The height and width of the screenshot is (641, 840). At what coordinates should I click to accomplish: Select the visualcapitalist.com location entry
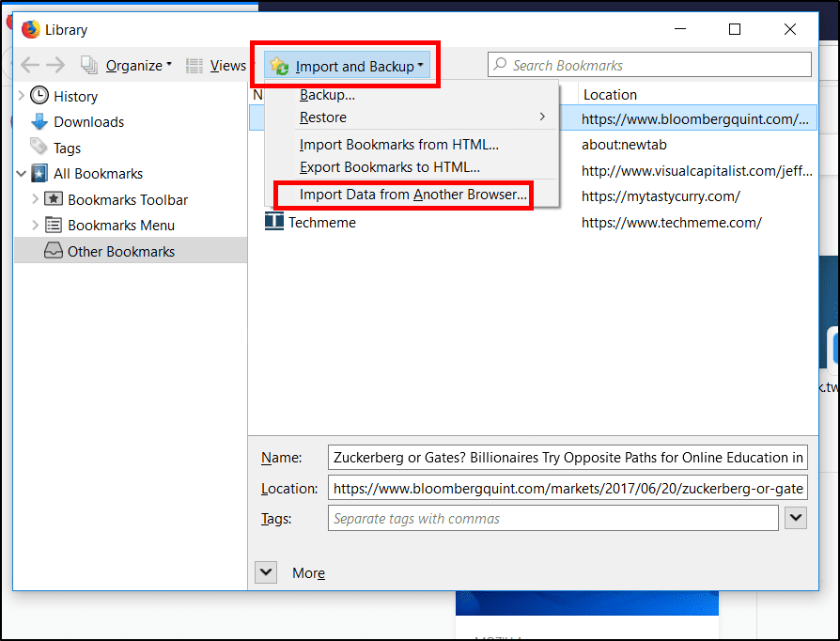point(697,171)
